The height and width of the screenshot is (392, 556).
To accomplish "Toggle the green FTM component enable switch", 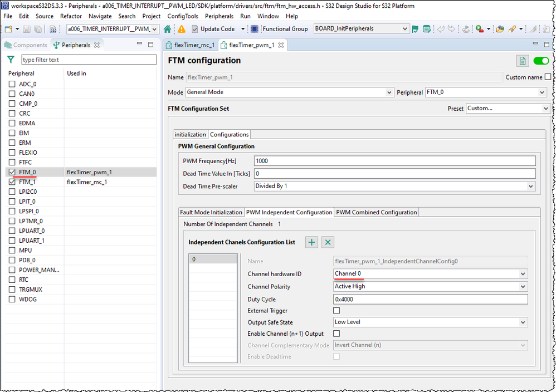I will click(541, 61).
